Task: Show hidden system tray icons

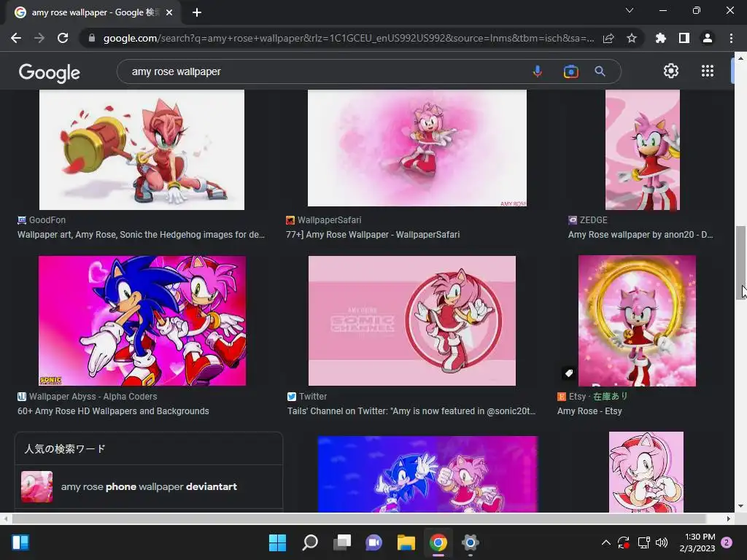Action: pyautogui.click(x=606, y=542)
